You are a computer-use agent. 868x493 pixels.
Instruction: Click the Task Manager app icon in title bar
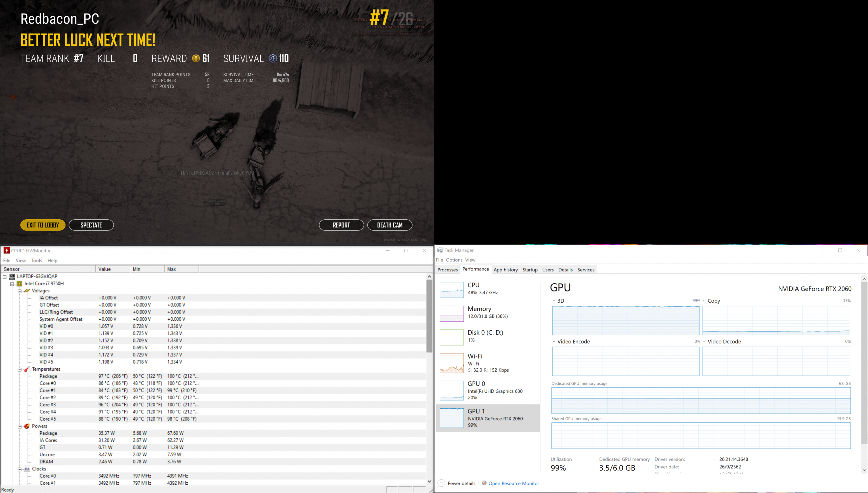440,250
